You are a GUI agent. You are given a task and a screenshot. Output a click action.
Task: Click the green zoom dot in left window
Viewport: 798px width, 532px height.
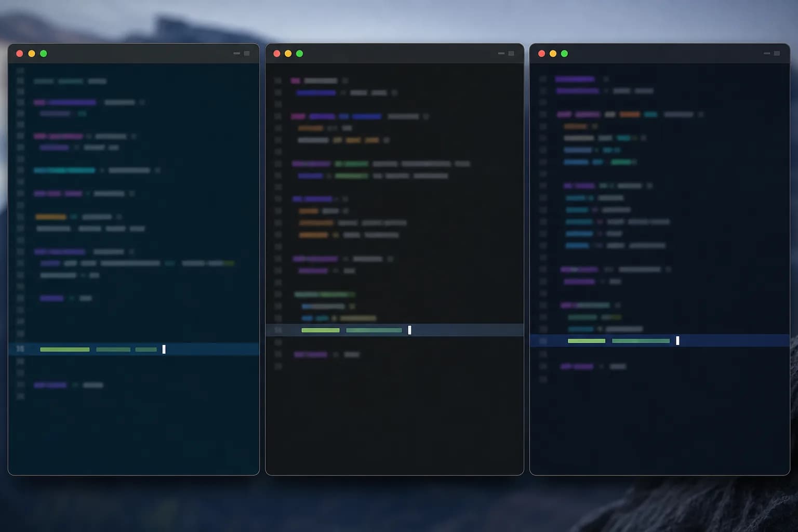pos(44,54)
